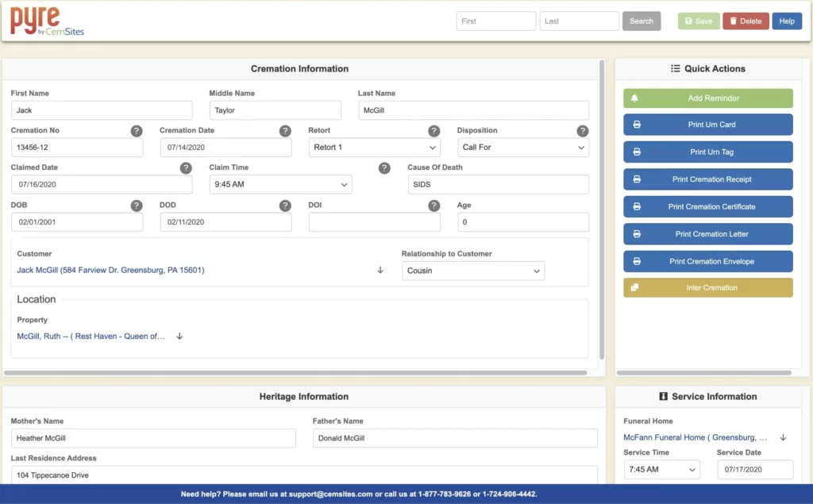Open the help hint beside Claimed Date

[186, 167]
